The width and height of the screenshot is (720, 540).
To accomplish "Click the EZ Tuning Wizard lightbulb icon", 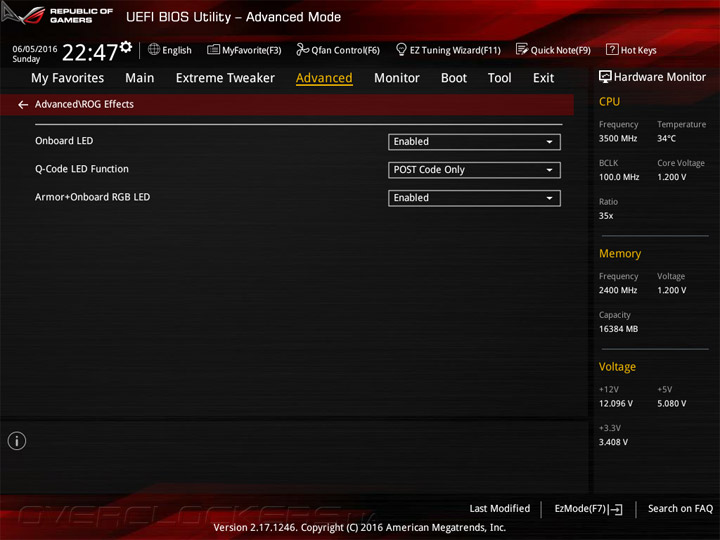I will pos(401,49).
